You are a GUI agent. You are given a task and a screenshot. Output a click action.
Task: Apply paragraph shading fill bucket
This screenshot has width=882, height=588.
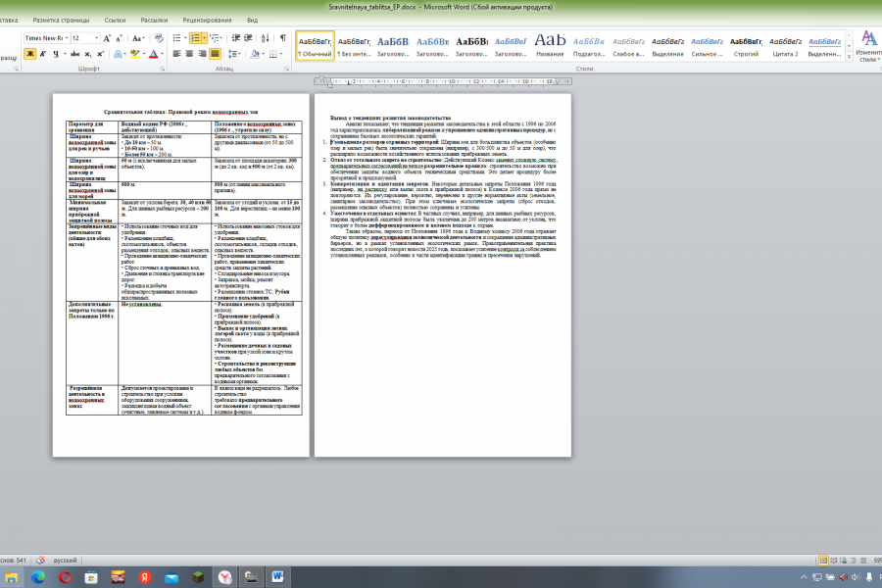pyautogui.click(x=254, y=54)
